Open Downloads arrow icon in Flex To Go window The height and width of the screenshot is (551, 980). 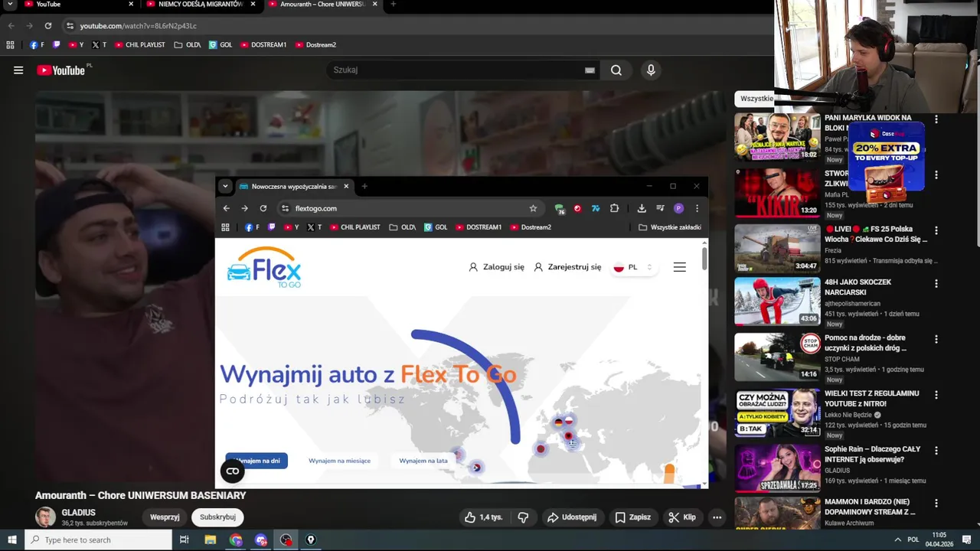pyautogui.click(x=642, y=208)
